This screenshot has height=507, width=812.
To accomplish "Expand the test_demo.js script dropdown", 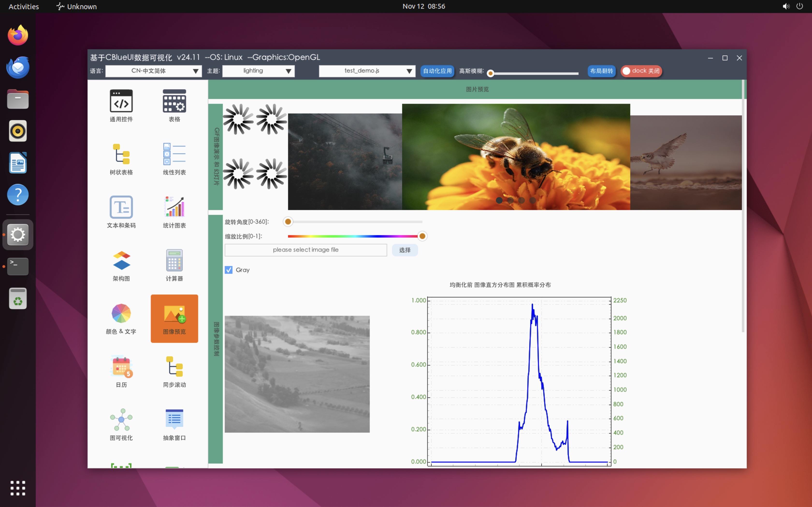I will 367,71.
